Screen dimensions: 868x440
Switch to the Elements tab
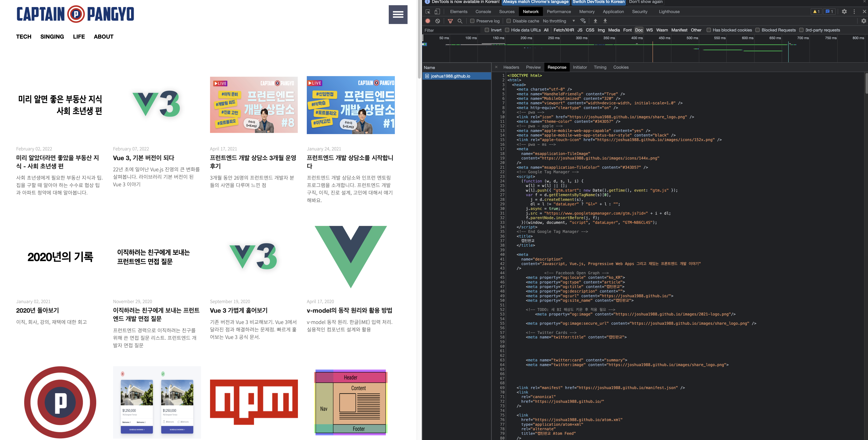pyautogui.click(x=459, y=11)
